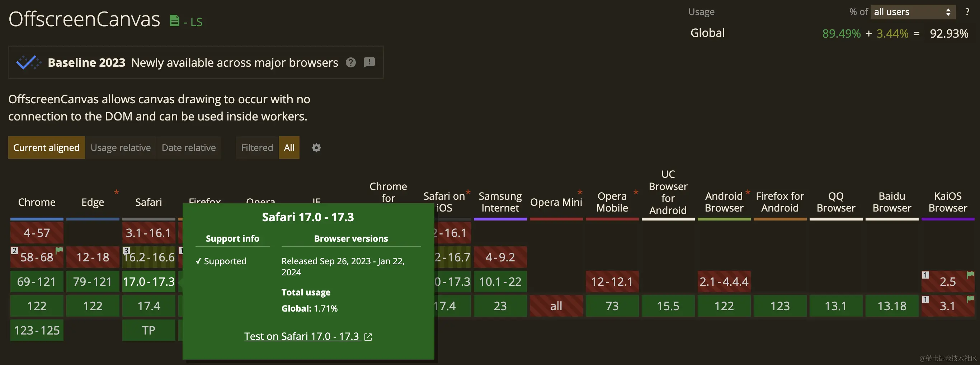Open the 'all users' usage dropdown
Viewport: 980px width, 365px height.
click(x=913, y=12)
